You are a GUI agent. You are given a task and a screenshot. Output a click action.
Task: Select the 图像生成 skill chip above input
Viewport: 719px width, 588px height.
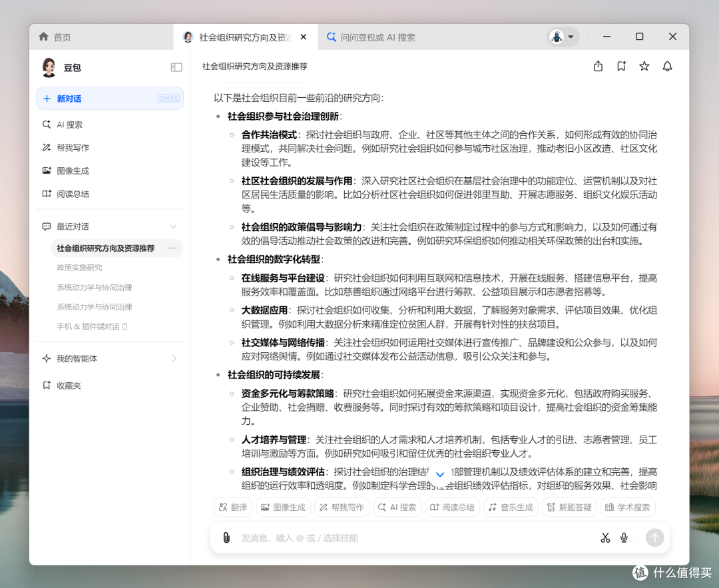284,507
